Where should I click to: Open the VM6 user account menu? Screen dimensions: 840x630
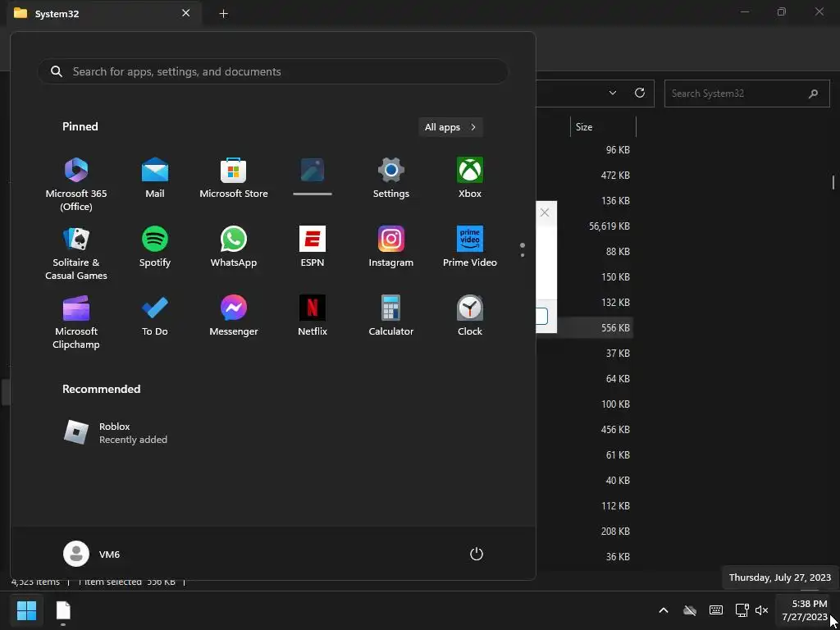(92, 554)
